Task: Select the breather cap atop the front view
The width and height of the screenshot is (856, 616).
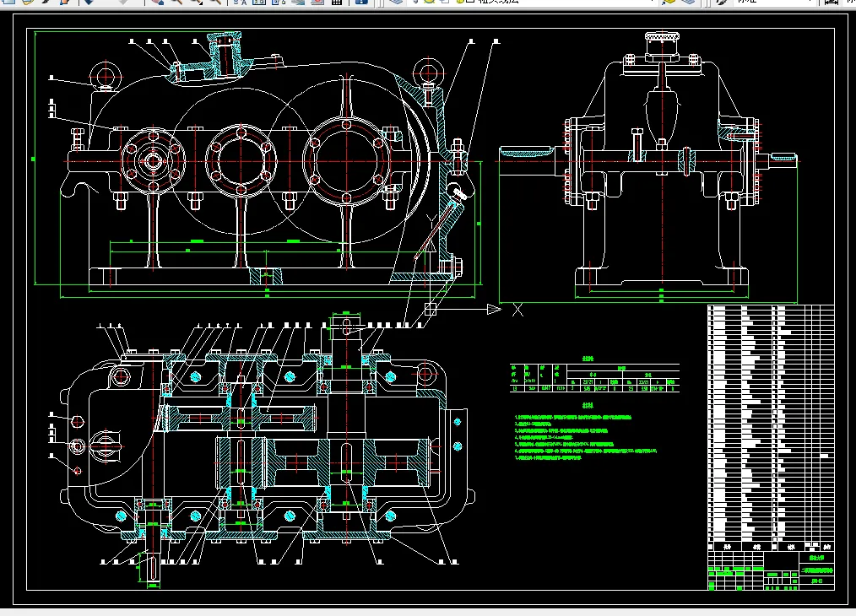Action: coord(226,53)
